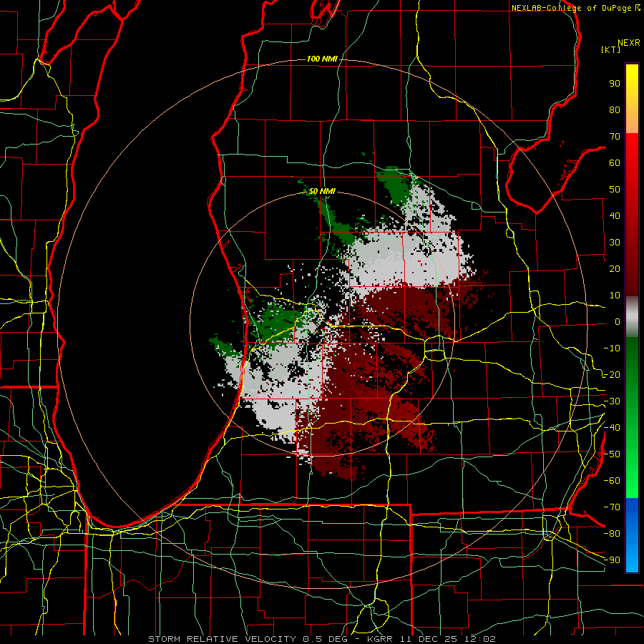Screen dimensions: 644x644
Task: Pick the gray zero-velocity colorbar segment
Action: (632, 317)
